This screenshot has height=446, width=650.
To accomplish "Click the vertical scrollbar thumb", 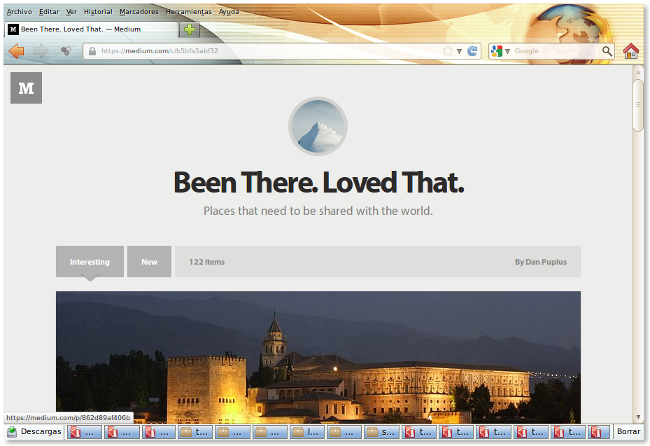I will (638, 105).
